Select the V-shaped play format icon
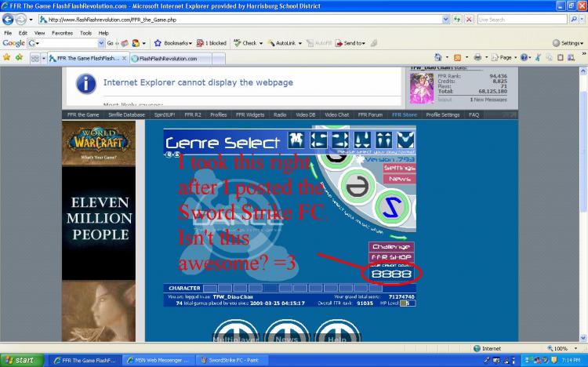This screenshot has height=367, width=588. (x=406, y=140)
